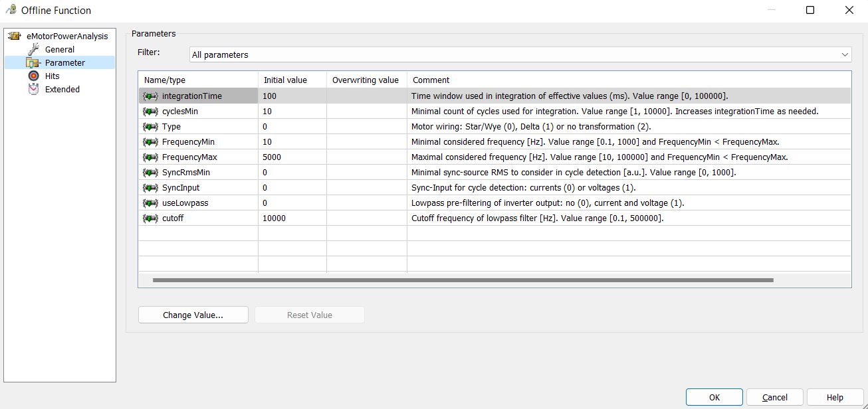Viewport: 868px width, 409px height.
Task: Click the initial value 100 of integrationTime
Action: [269, 96]
